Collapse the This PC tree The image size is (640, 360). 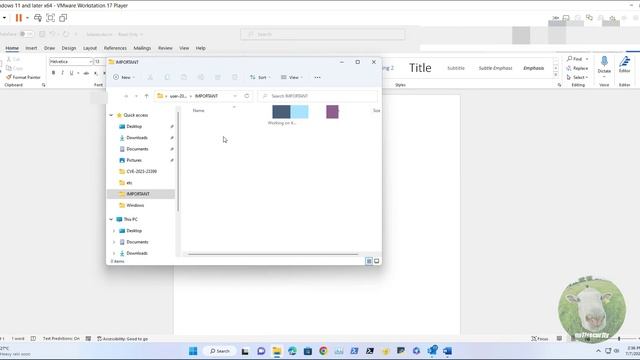(x=111, y=219)
